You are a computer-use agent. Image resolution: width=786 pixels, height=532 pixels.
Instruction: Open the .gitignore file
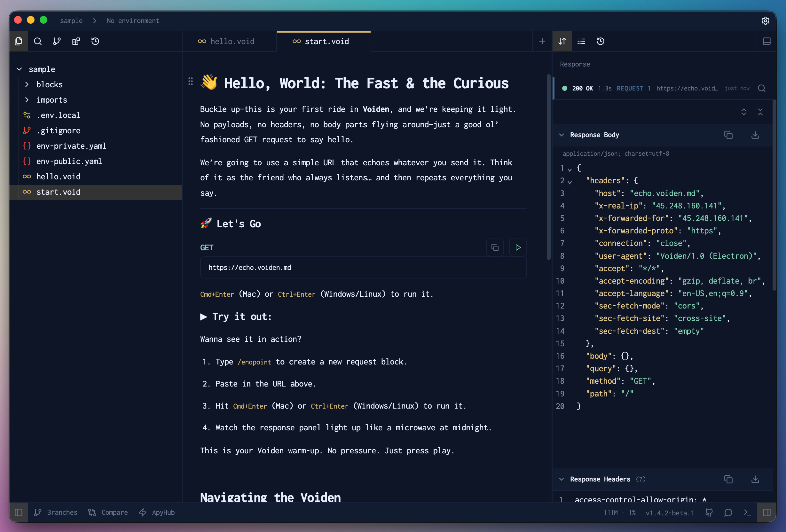pos(96,130)
